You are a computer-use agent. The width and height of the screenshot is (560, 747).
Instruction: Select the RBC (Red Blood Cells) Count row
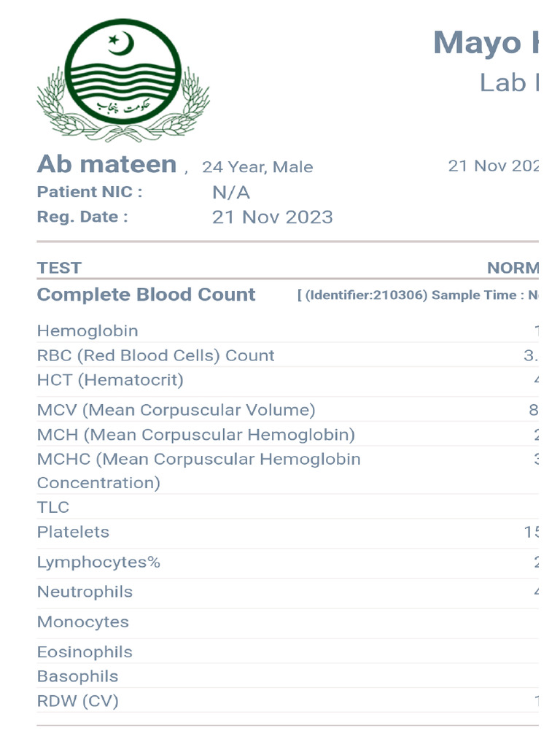point(155,356)
